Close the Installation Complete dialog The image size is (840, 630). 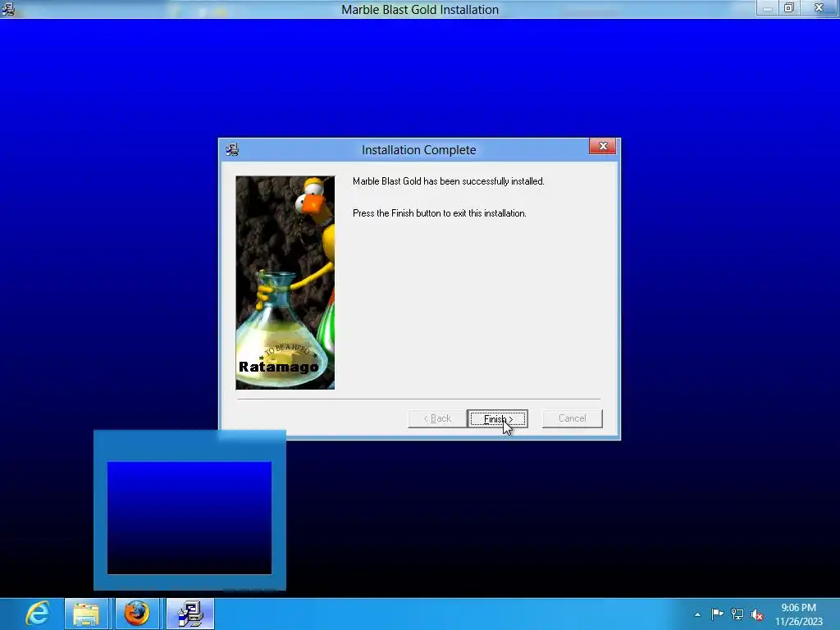pos(603,146)
